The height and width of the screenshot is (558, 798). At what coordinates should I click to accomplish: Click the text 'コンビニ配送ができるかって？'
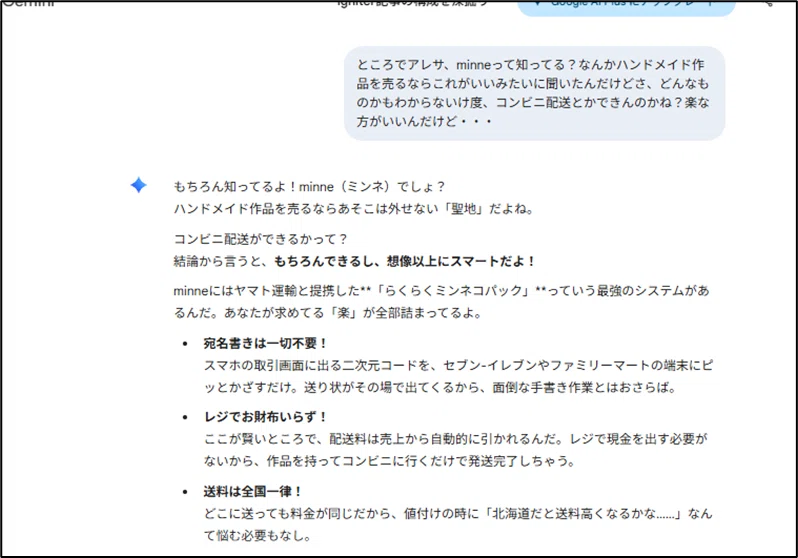[x=261, y=239]
